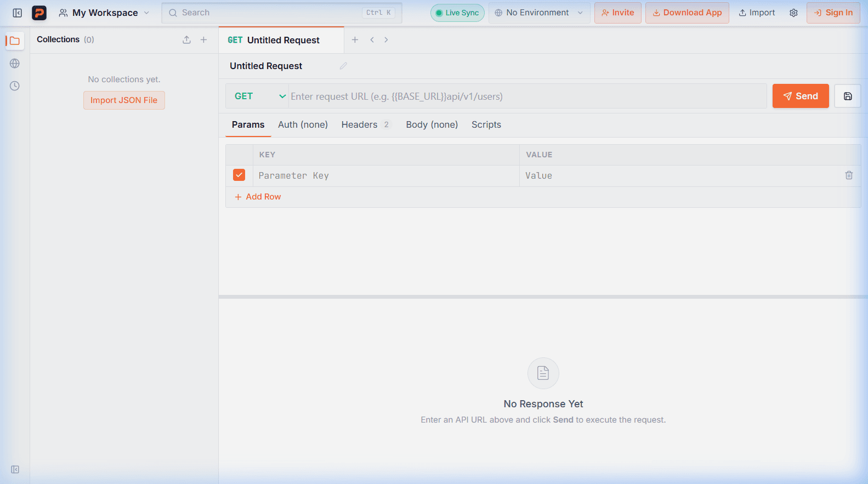Image resolution: width=868 pixels, height=484 pixels.
Task: Edit request name with pencil icon
Action: coord(343,66)
